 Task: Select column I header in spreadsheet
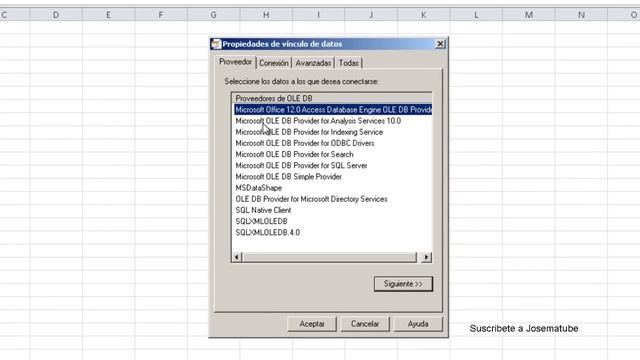(x=318, y=15)
